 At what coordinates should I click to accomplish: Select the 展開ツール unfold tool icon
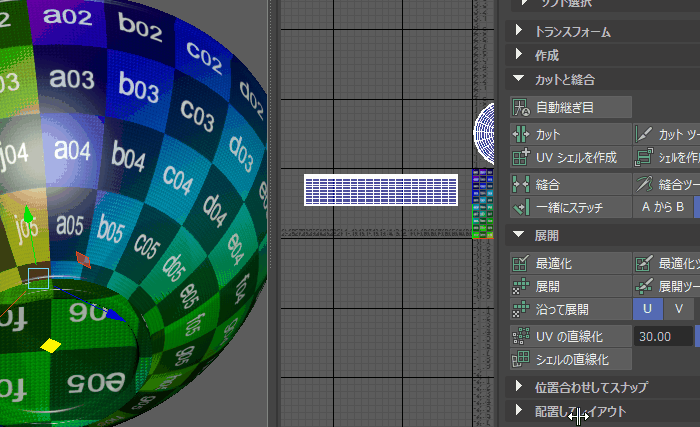click(644, 286)
